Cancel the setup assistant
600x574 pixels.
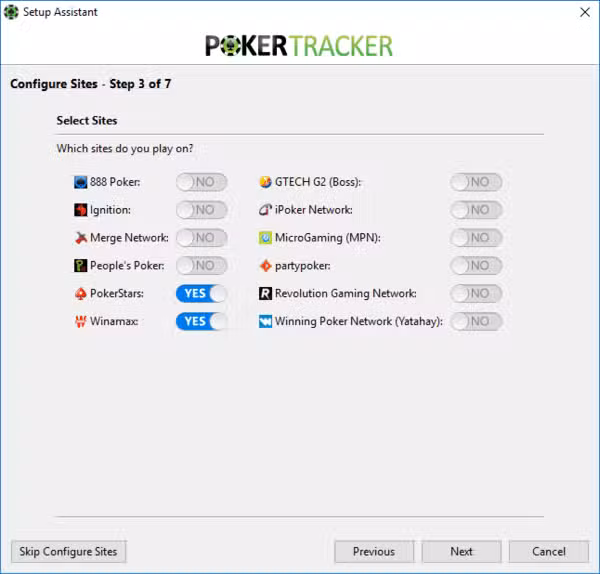549,551
